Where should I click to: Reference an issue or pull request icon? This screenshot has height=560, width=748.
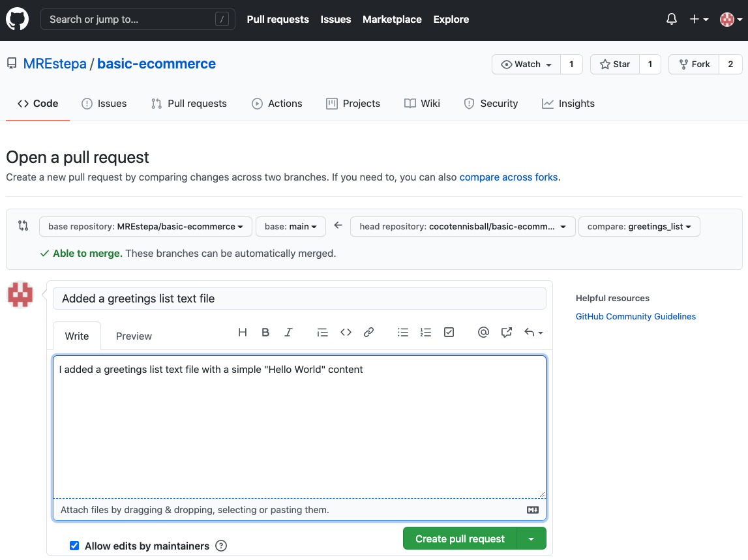pyautogui.click(x=507, y=332)
